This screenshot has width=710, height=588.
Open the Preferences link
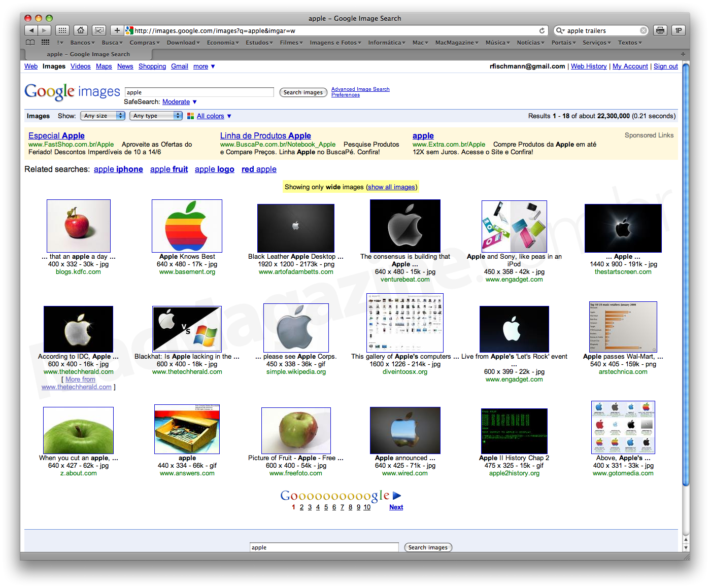346,95
